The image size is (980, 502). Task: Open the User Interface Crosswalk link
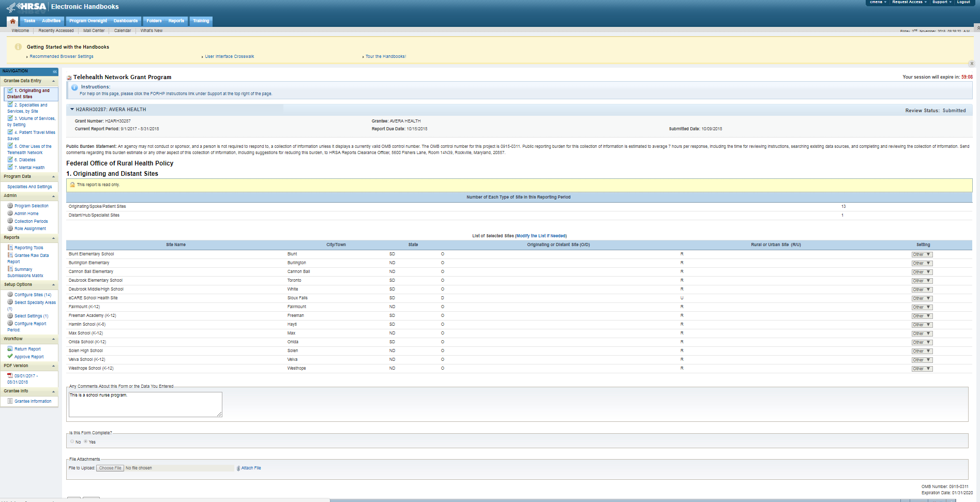pos(229,56)
